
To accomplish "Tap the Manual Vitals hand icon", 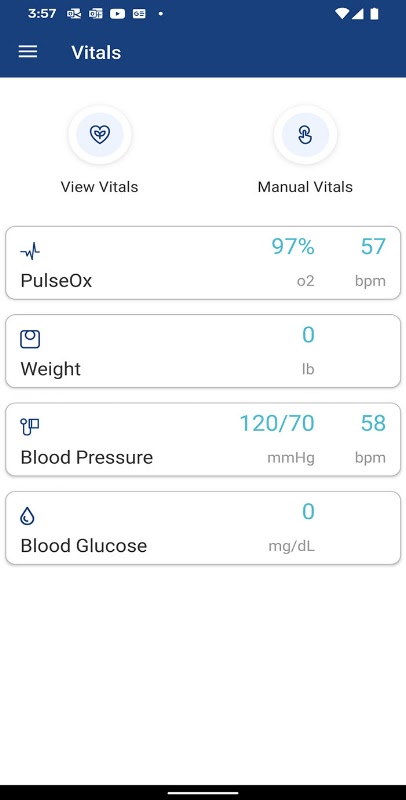I will click(x=305, y=135).
